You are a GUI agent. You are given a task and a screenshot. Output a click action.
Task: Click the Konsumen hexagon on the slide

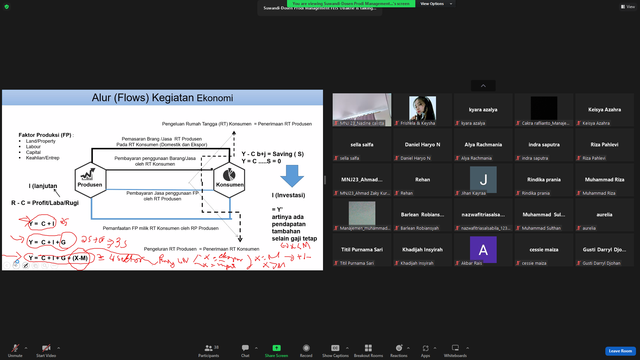(x=229, y=180)
